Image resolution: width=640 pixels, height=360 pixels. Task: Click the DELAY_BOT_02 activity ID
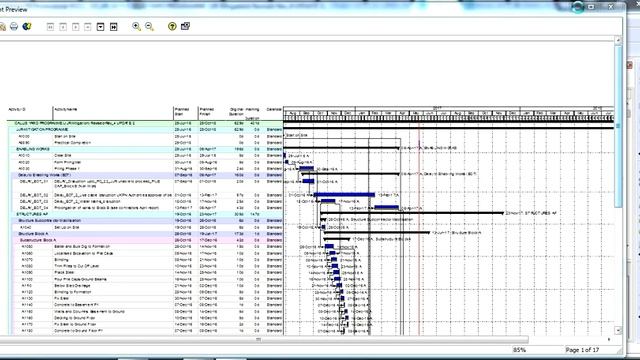pos(34,195)
